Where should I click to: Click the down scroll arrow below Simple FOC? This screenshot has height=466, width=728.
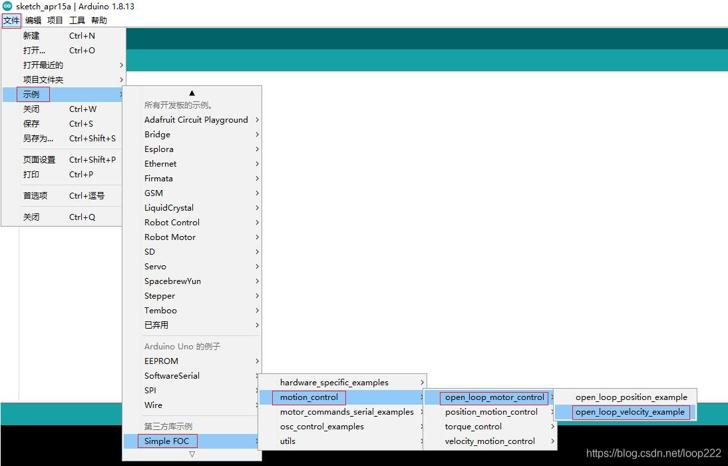click(x=192, y=454)
